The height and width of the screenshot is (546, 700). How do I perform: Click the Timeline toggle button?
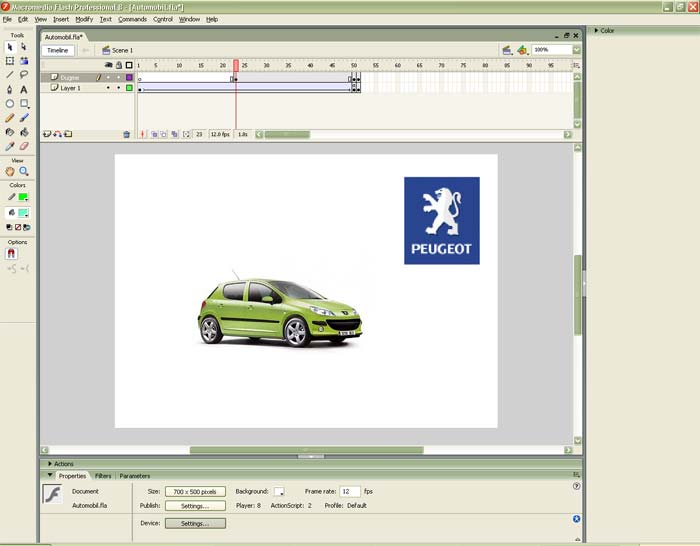click(x=58, y=50)
